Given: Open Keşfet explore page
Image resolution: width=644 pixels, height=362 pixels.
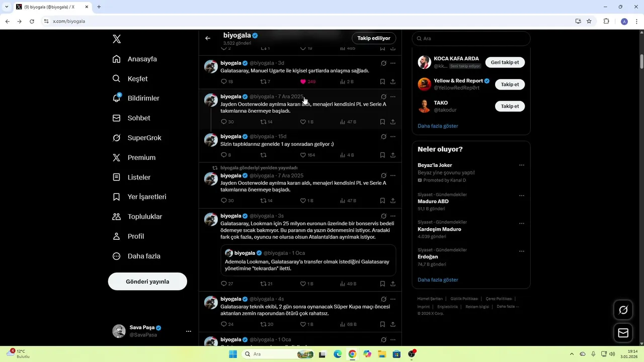Looking at the screenshot, I should coord(130,78).
